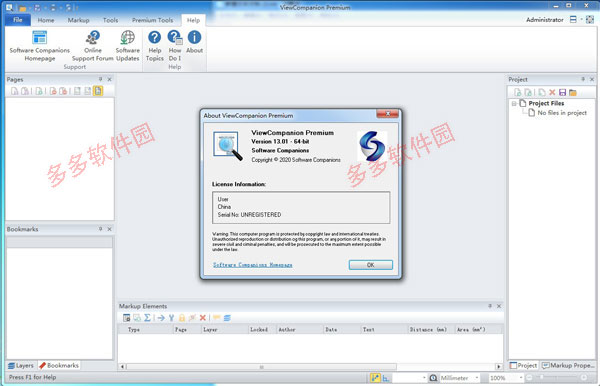Switch to the Markup ribbon tab
The height and width of the screenshot is (386, 600).
click(78, 20)
